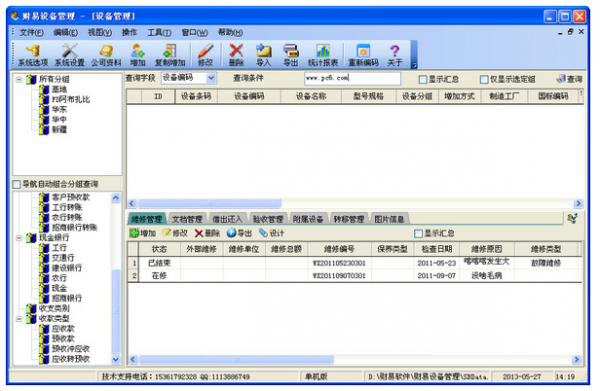Open the 工具 menu
Image resolution: width=600 pixels, height=391 pixels.
159,33
